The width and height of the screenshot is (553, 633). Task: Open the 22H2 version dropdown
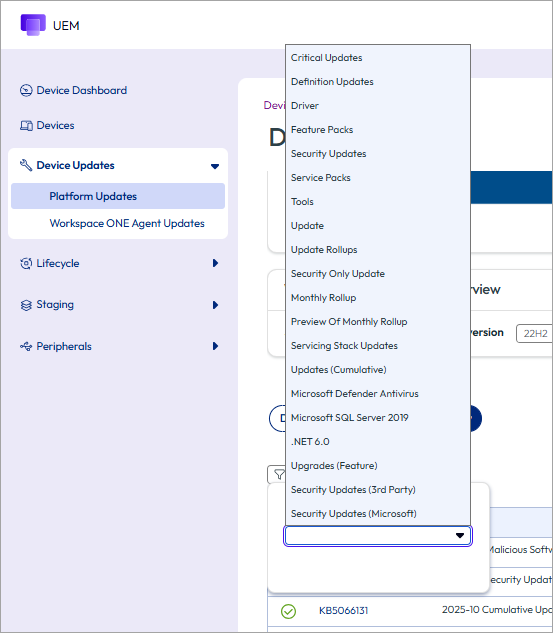534,333
